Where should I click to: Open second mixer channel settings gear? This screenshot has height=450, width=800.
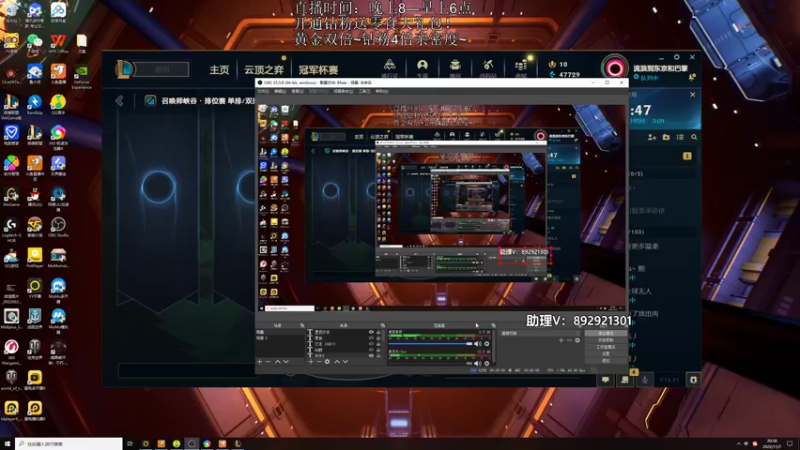point(487,364)
